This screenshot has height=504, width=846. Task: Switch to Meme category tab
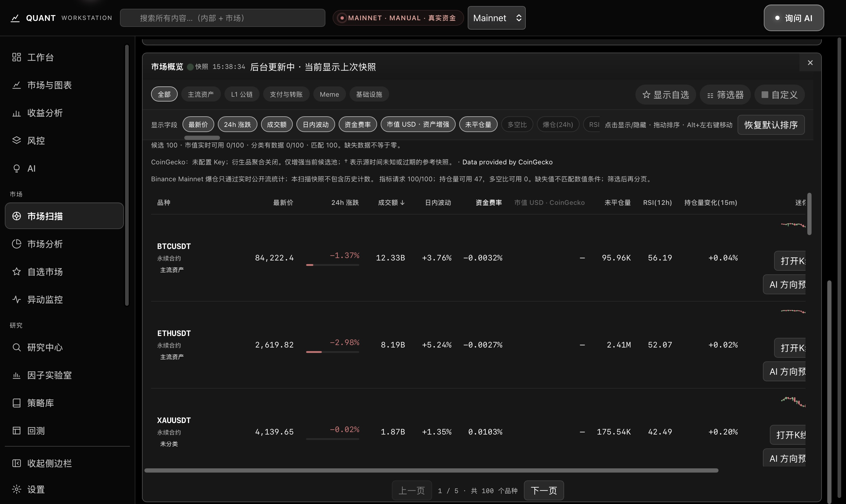point(329,94)
